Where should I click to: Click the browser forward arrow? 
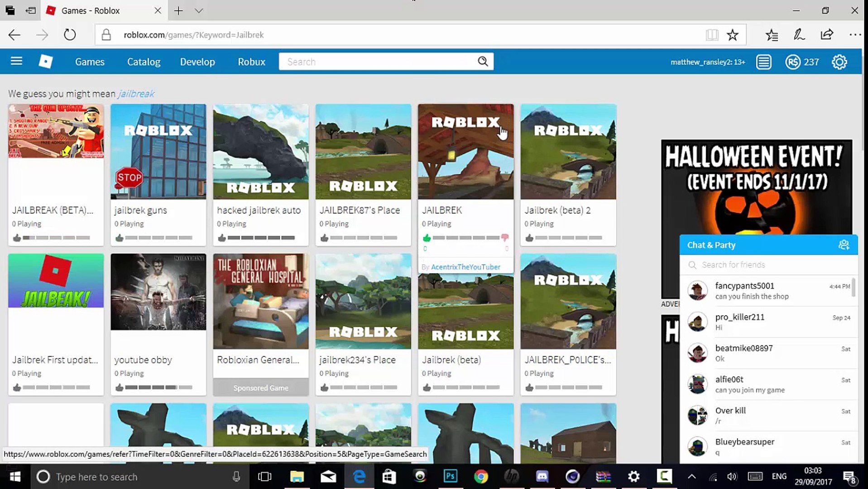[x=42, y=35]
